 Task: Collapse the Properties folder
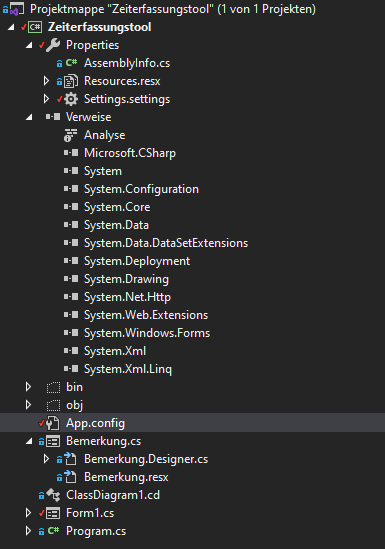pos(29,46)
